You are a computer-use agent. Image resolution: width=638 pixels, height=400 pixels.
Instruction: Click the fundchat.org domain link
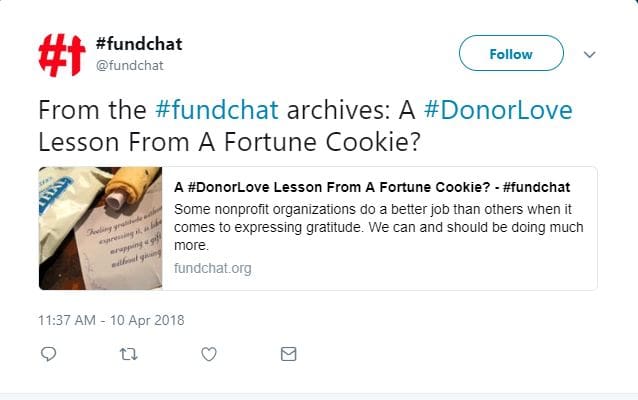(212, 268)
